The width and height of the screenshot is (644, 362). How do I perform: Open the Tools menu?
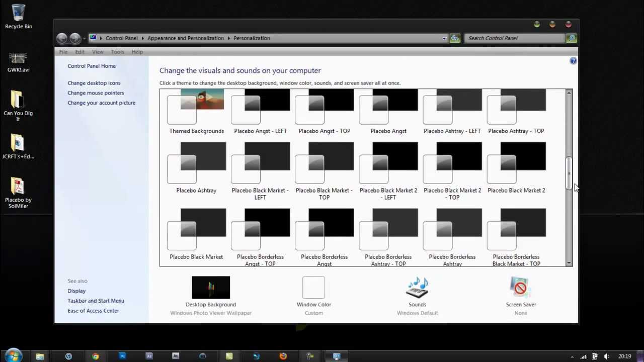117,52
